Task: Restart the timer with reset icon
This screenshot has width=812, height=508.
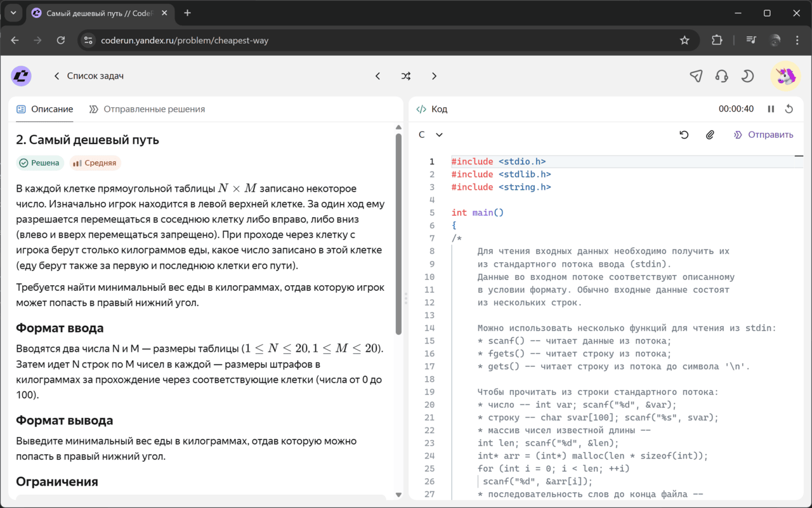Action: (789, 109)
